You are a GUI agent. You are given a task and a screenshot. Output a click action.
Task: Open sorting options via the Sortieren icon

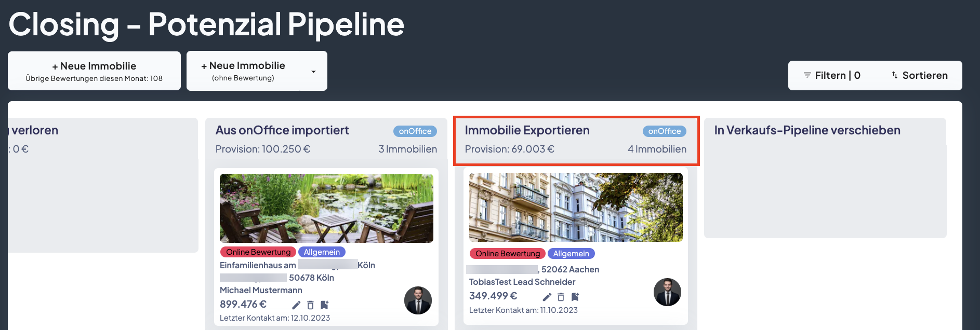coord(894,75)
